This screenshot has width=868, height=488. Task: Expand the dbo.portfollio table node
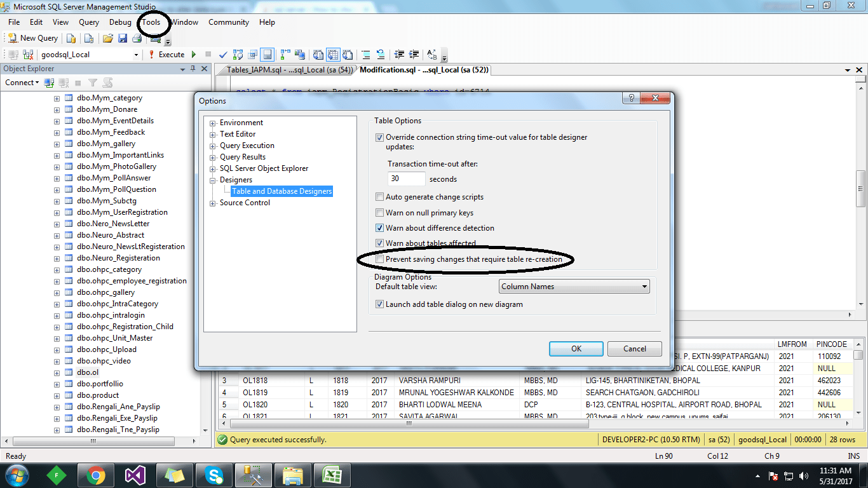point(57,384)
